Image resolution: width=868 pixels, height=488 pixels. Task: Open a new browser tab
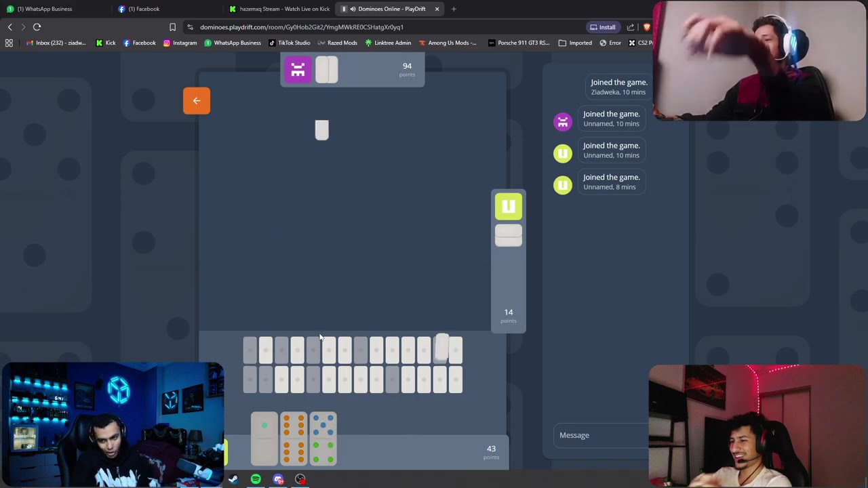(x=454, y=9)
